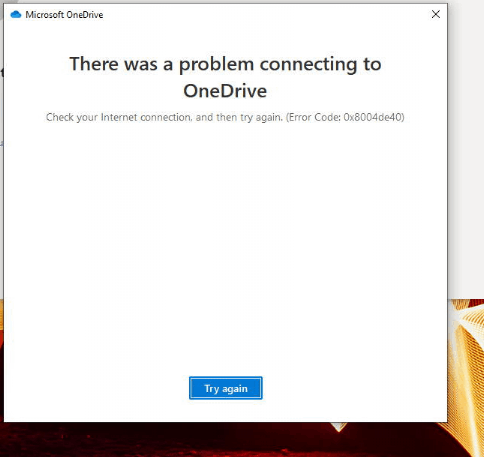Click the large "OneDrive" heading word
This screenshot has width=484, height=457.
coord(225,91)
